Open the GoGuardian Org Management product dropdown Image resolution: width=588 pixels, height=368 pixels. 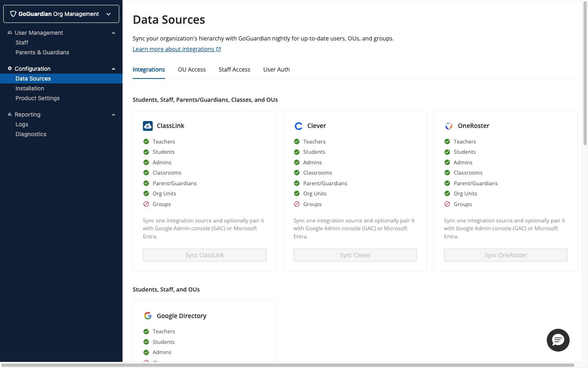coord(61,14)
